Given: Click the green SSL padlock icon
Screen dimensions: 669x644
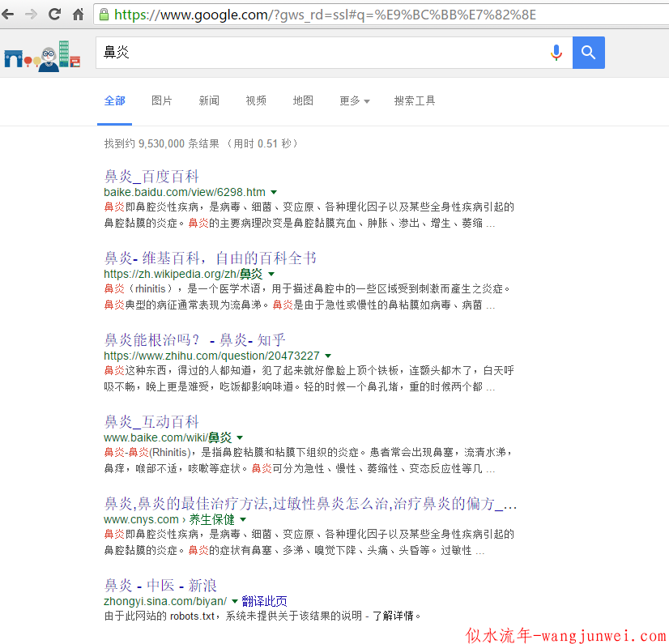Looking at the screenshot, I should (104, 15).
